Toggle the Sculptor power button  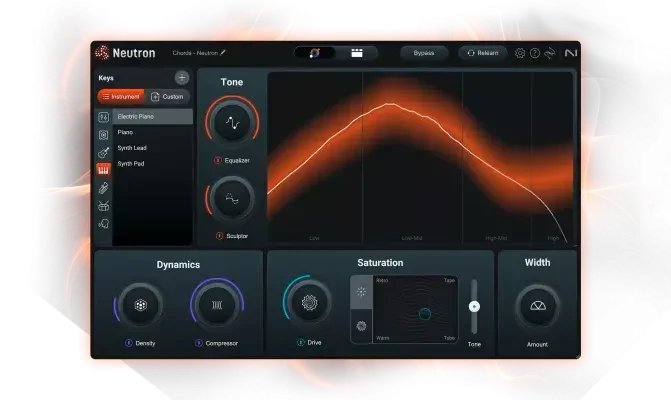pos(219,236)
